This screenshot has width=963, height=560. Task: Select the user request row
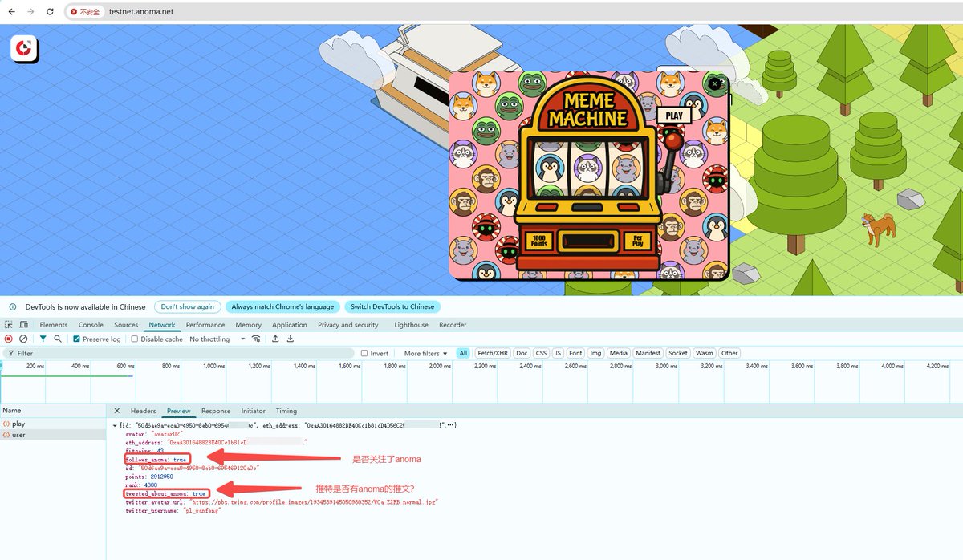point(52,435)
